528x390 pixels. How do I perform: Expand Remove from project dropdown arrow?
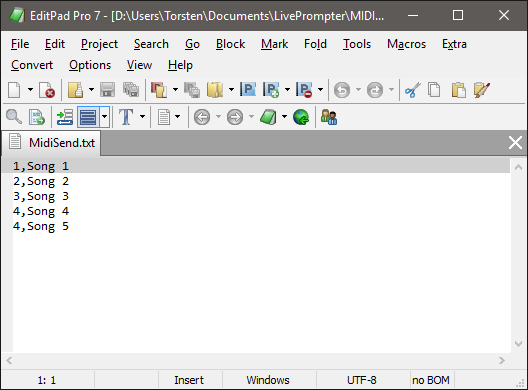tap(320, 90)
